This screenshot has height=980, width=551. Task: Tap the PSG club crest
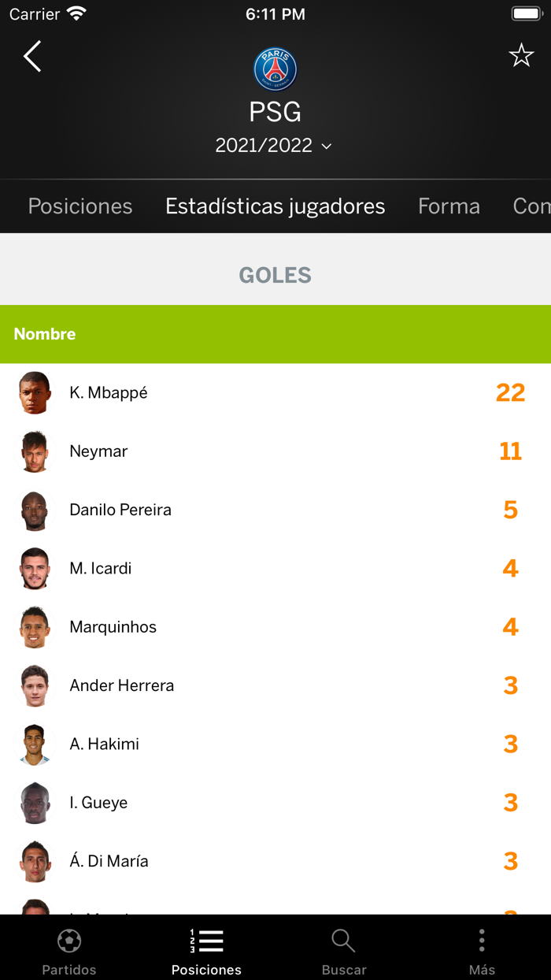tap(275, 69)
